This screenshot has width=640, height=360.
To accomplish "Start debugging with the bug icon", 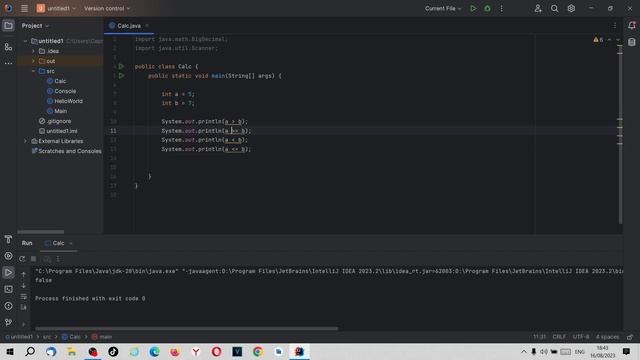I will [x=487, y=8].
